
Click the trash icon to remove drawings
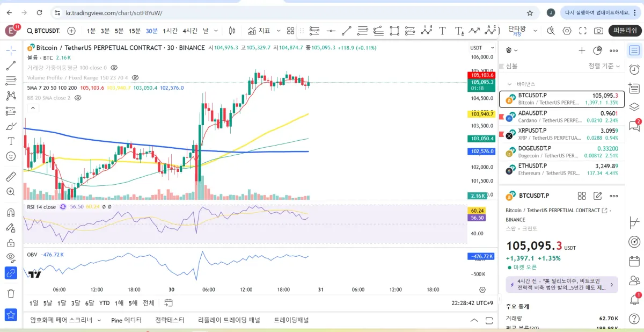pos(11,293)
